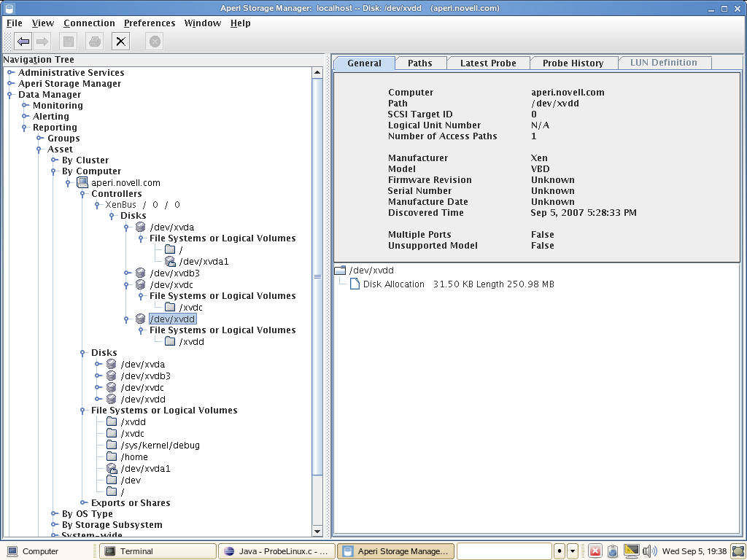Viewport: 747px width, 560px height.
Task: Click the /dev/xvdc disk icon under XenBus controller
Action: pyautogui.click(x=141, y=284)
